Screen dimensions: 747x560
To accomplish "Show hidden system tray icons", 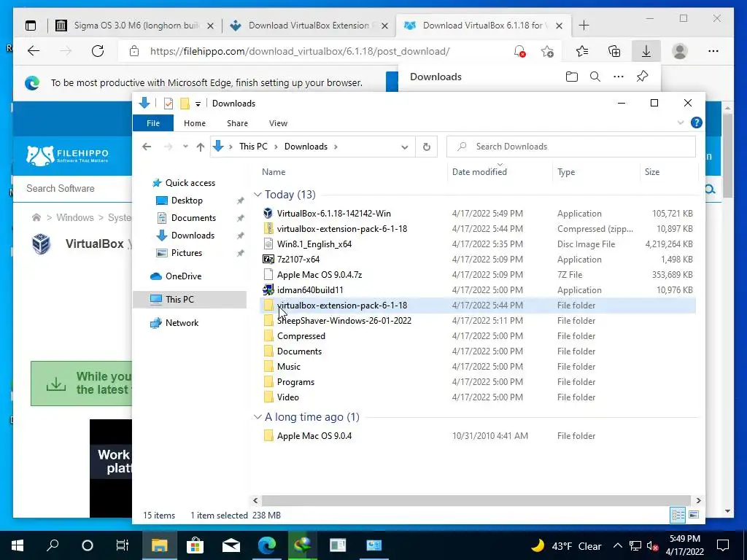I will pos(617,545).
